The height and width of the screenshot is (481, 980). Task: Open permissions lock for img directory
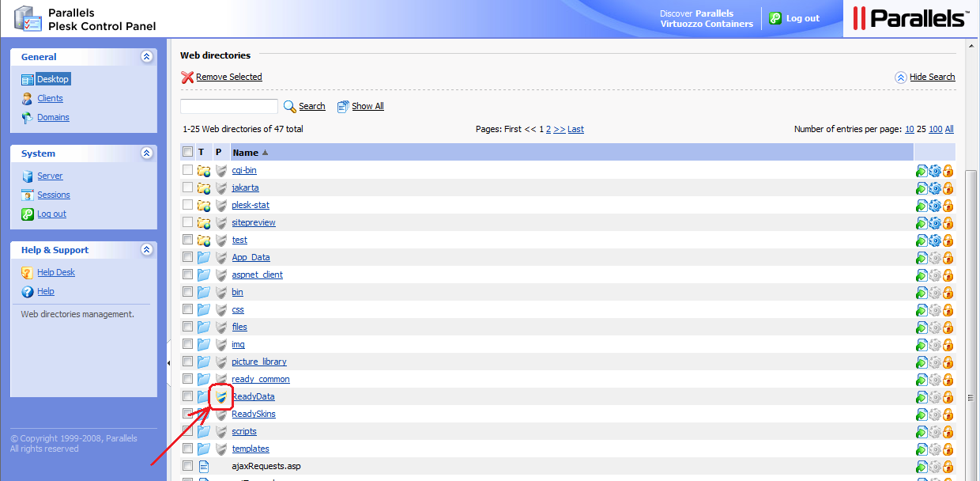(948, 344)
